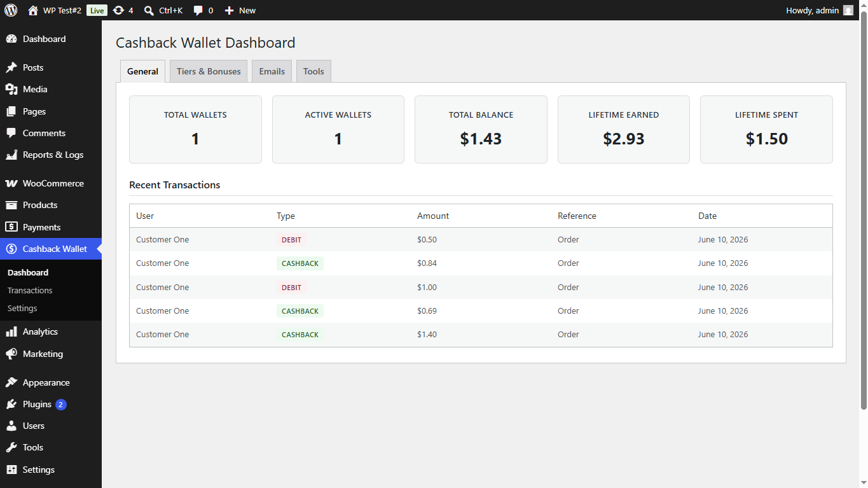Click the Lifetime Earned $2.93 card
Viewport: 868px width, 488px height.
coord(624,129)
